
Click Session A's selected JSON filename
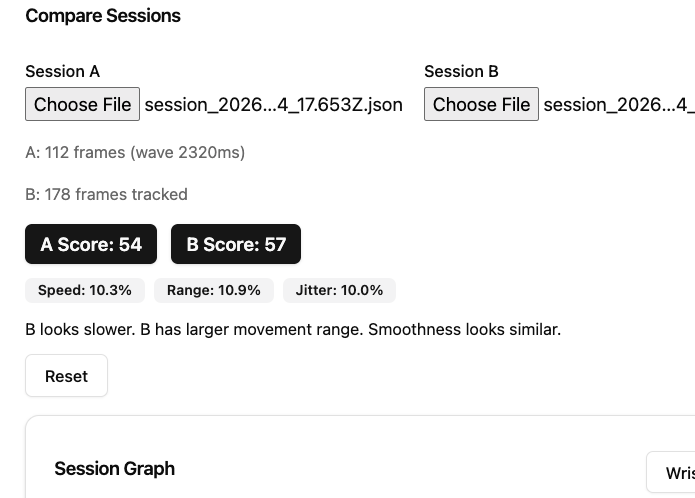273,104
